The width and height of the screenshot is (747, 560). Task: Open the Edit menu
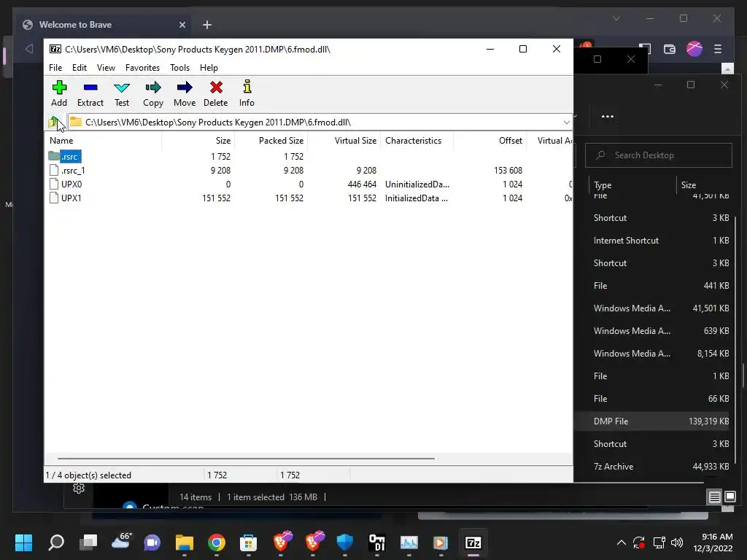coord(79,68)
